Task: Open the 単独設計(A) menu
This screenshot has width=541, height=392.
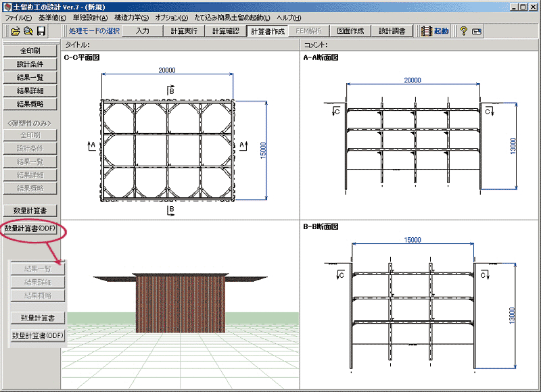Action: (x=90, y=18)
